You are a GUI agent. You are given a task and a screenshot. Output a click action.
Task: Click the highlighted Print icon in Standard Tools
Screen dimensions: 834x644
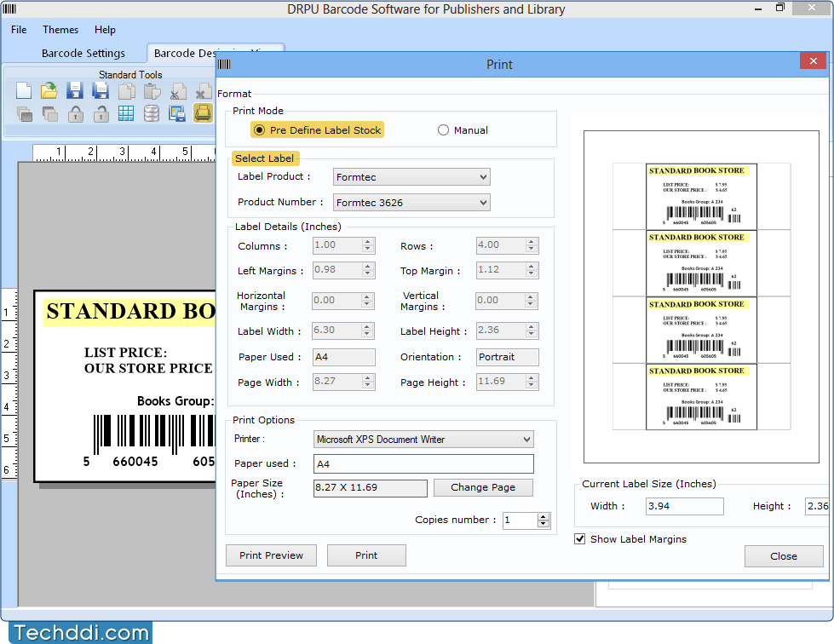203,112
